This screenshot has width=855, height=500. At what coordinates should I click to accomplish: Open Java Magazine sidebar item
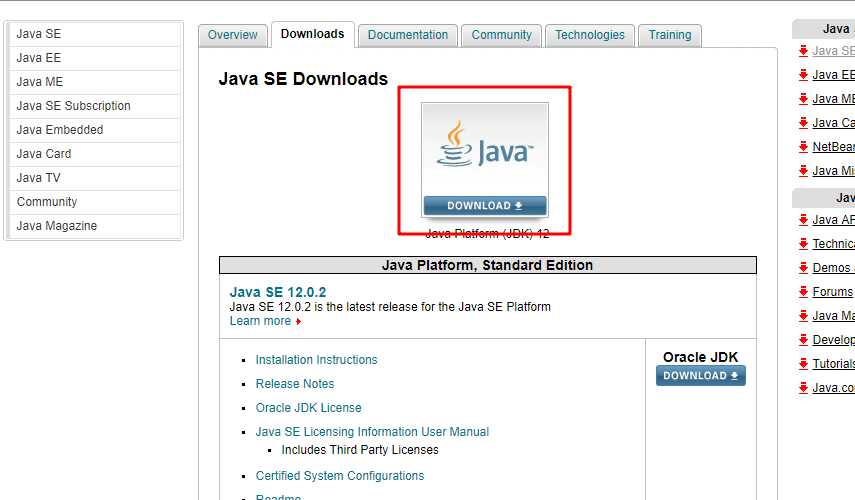(95, 226)
